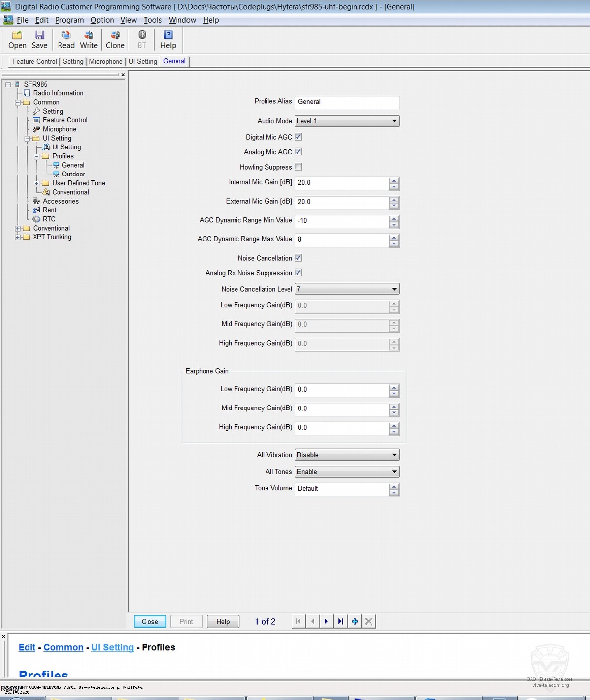Increase Internal Mic Gain stepper
This screenshot has height=700, width=590.
tap(394, 180)
